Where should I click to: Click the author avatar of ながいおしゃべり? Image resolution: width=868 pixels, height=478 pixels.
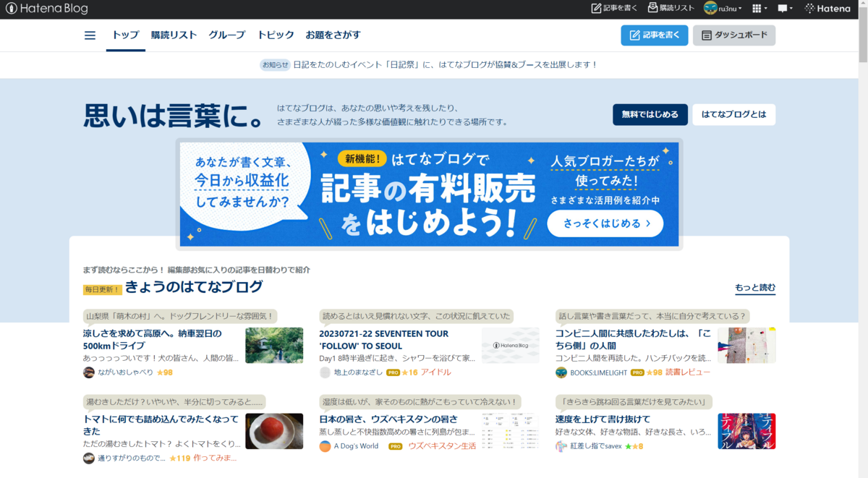pyautogui.click(x=89, y=372)
